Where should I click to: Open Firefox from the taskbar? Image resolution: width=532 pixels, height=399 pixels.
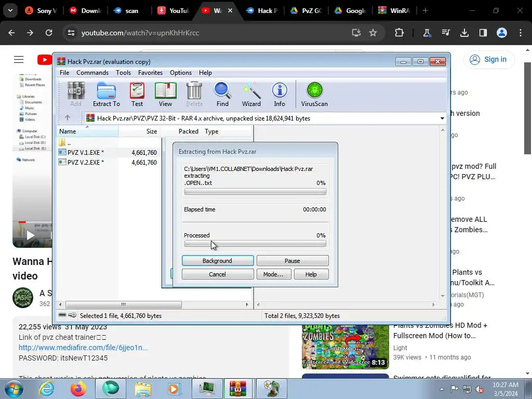(78, 389)
